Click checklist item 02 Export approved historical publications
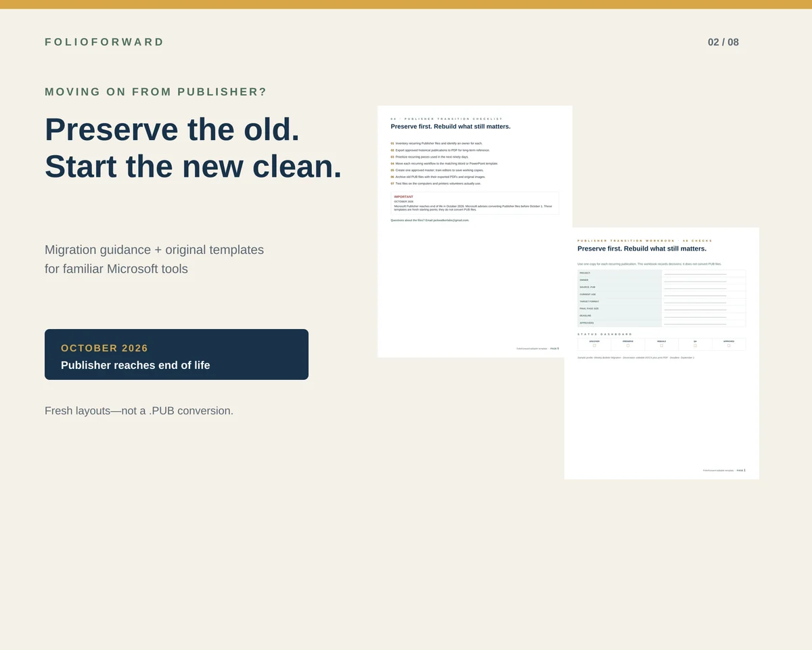Screen dimensions: 812x650 point(440,150)
